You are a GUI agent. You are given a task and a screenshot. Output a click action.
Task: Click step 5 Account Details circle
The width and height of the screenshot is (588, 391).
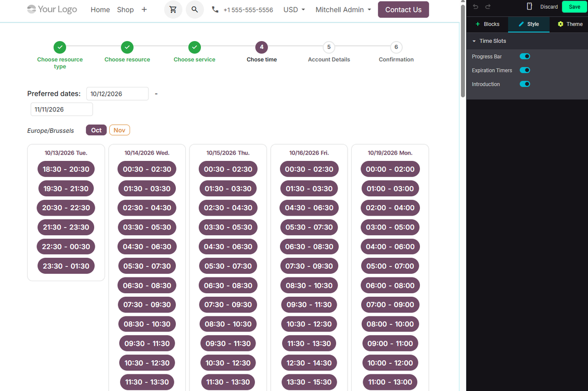[x=329, y=47]
